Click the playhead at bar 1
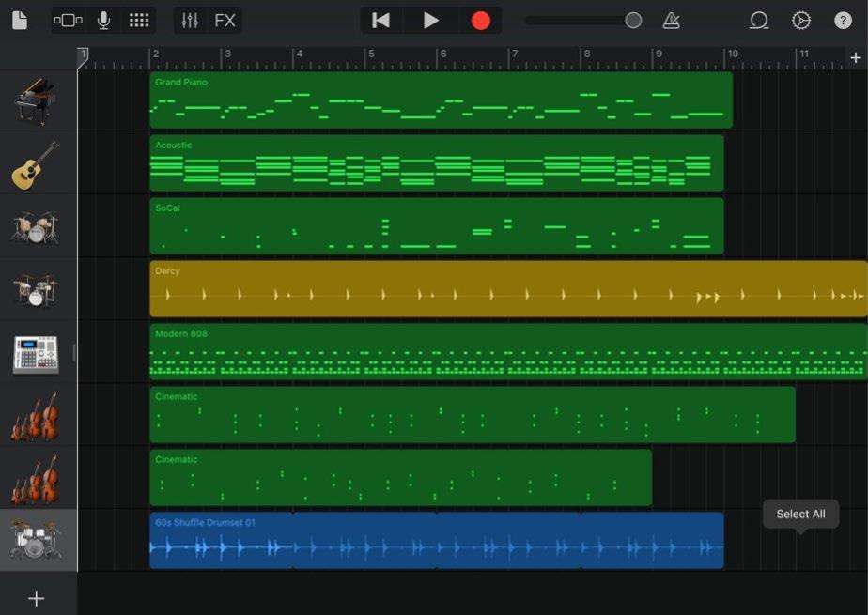The image size is (868, 615). pyautogui.click(x=83, y=57)
